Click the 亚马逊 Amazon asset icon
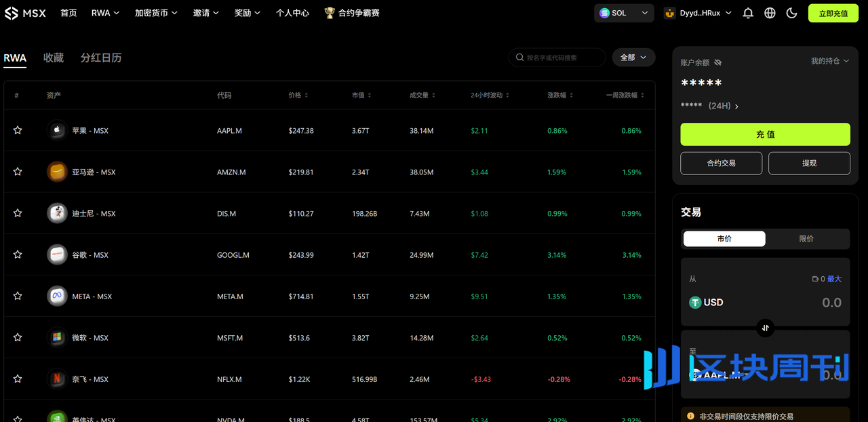 [x=57, y=172]
